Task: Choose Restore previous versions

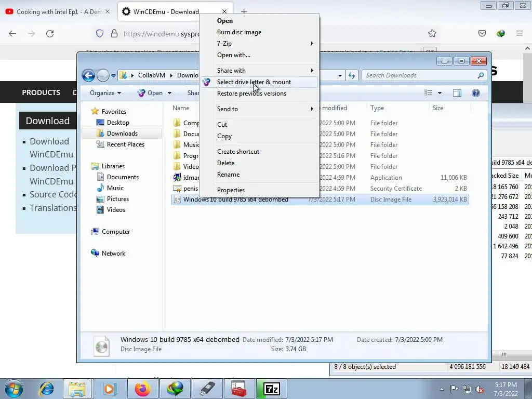Action: click(259, 94)
